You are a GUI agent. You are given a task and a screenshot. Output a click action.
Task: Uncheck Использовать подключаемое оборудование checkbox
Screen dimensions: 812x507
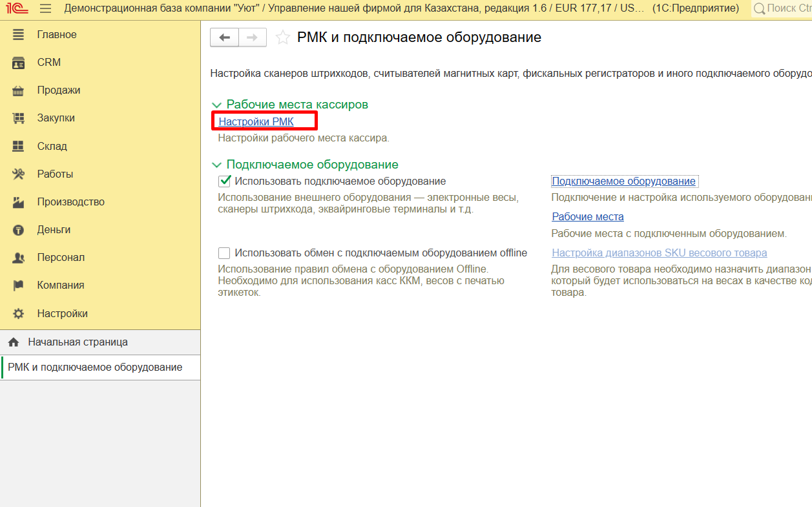[x=225, y=181]
